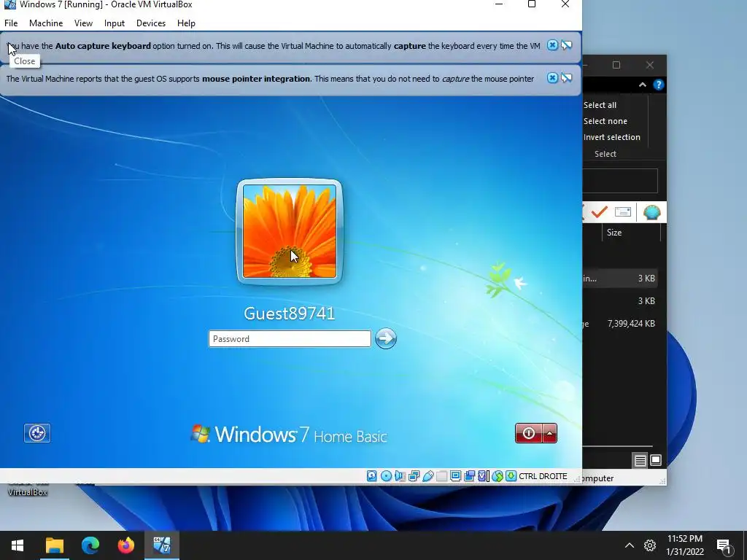747x560 pixels.
Task: Open the Windows Start menu
Action: click(x=18, y=545)
